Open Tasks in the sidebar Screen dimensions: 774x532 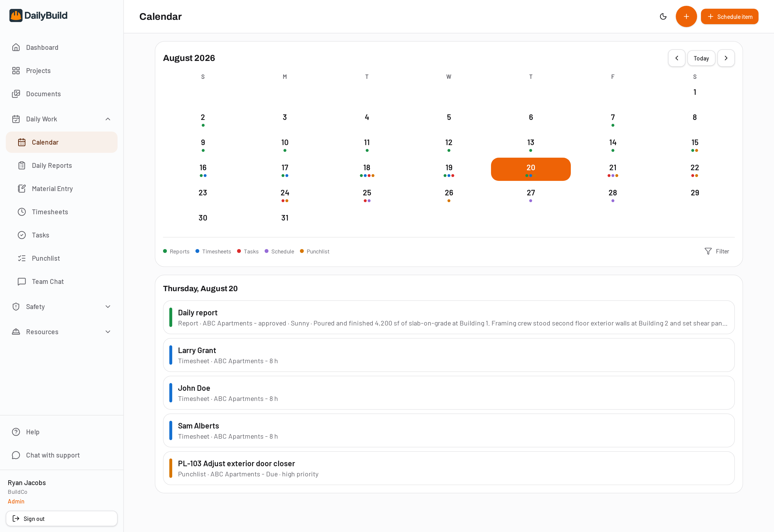tap(62, 235)
